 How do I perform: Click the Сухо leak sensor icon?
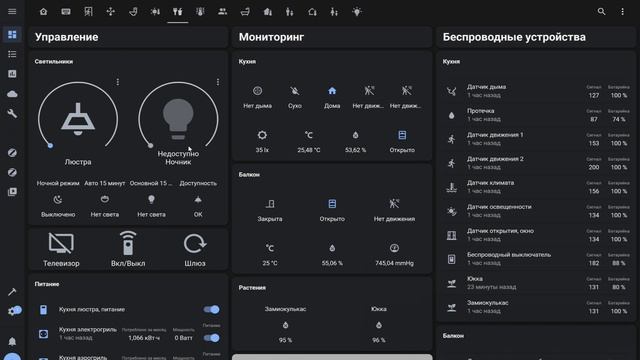295,91
